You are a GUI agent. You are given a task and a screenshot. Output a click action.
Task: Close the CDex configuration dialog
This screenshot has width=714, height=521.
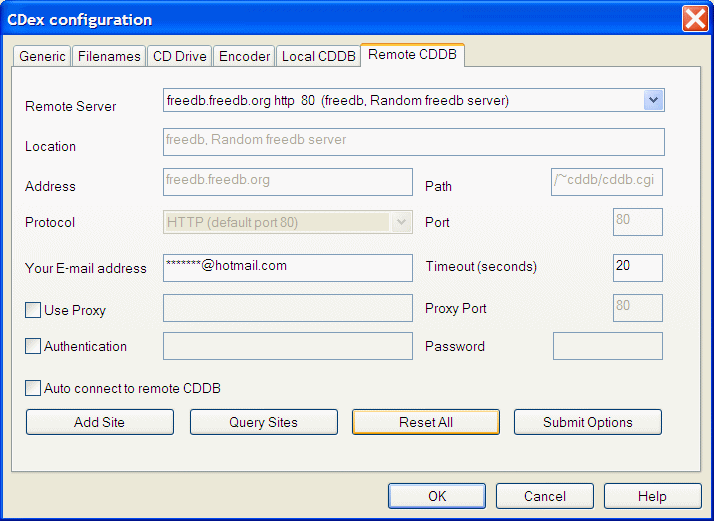point(695,19)
